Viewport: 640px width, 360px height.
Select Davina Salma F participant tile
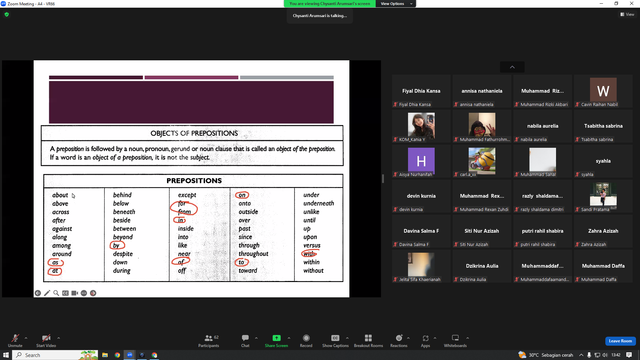coord(421,231)
